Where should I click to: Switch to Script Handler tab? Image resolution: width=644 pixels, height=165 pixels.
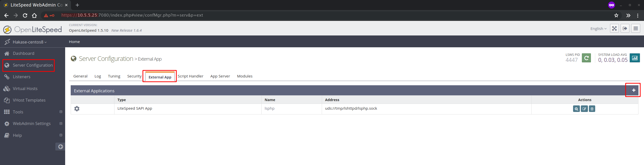(190, 76)
